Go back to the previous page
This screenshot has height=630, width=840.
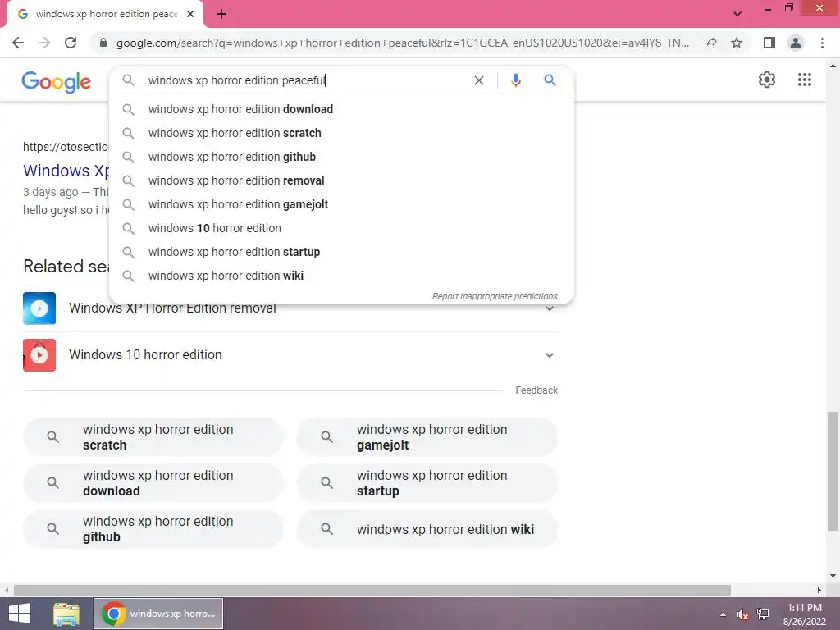tap(18, 43)
